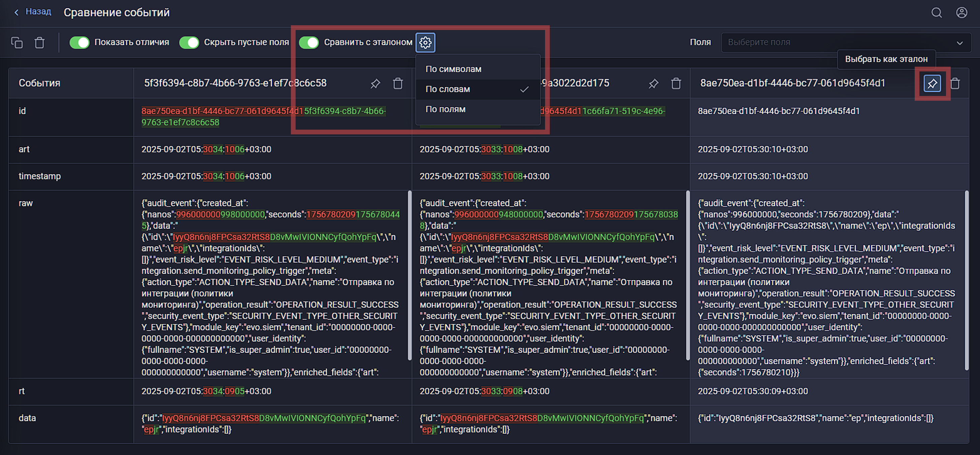Delete event 5f3f6394 column
980x455 pixels.
click(398, 83)
